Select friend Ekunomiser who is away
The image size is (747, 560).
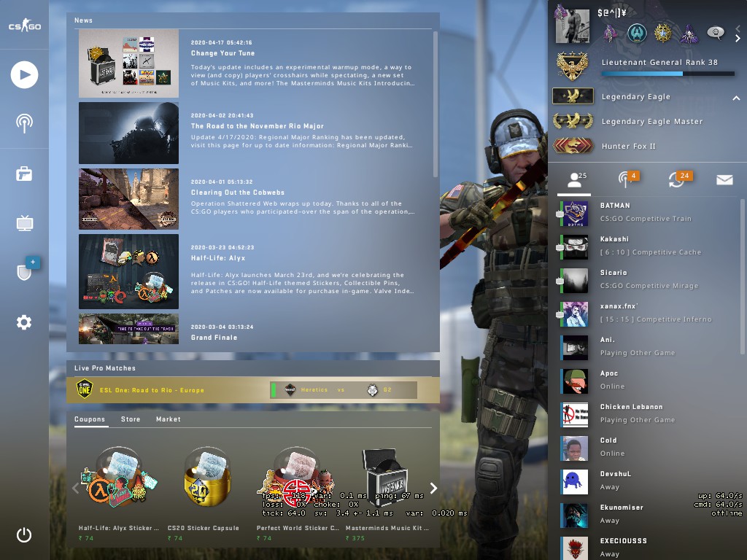(649, 515)
